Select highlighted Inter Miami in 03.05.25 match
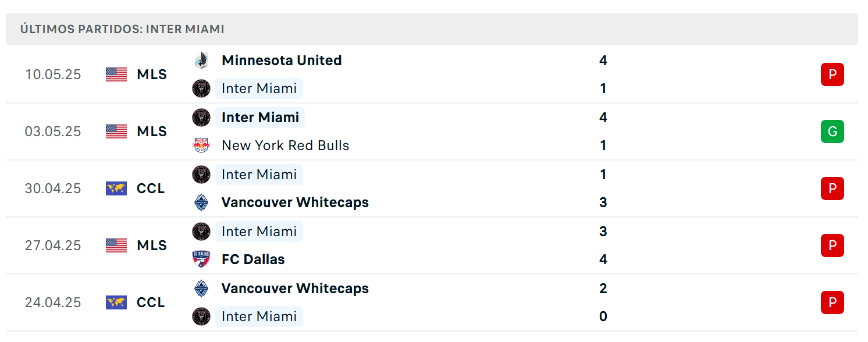 (x=260, y=117)
